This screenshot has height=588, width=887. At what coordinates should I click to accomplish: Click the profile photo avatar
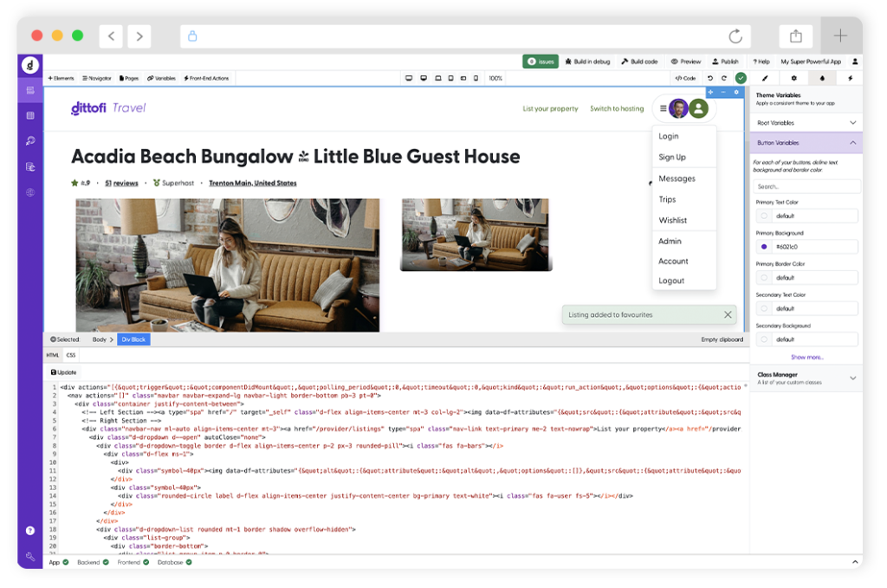point(679,108)
